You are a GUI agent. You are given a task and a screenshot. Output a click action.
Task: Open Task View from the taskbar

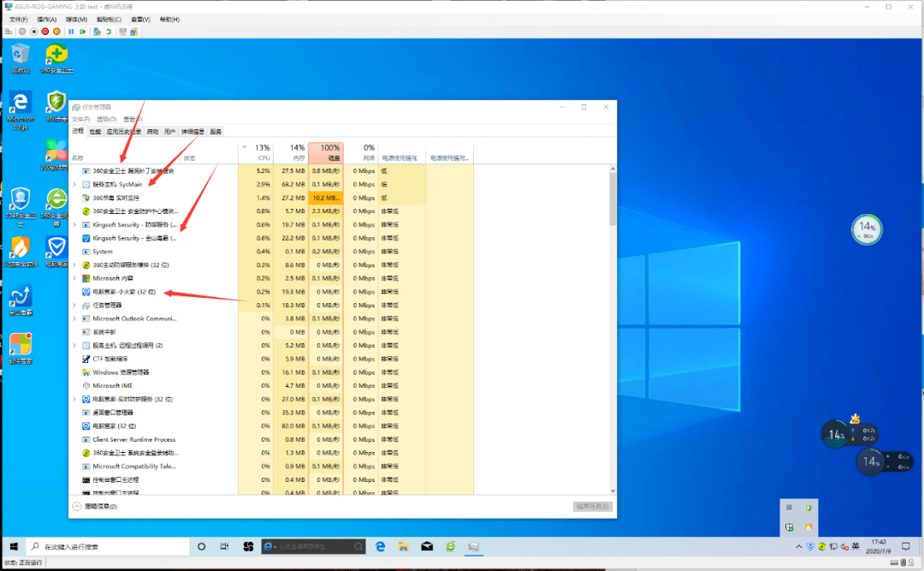[224, 547]
